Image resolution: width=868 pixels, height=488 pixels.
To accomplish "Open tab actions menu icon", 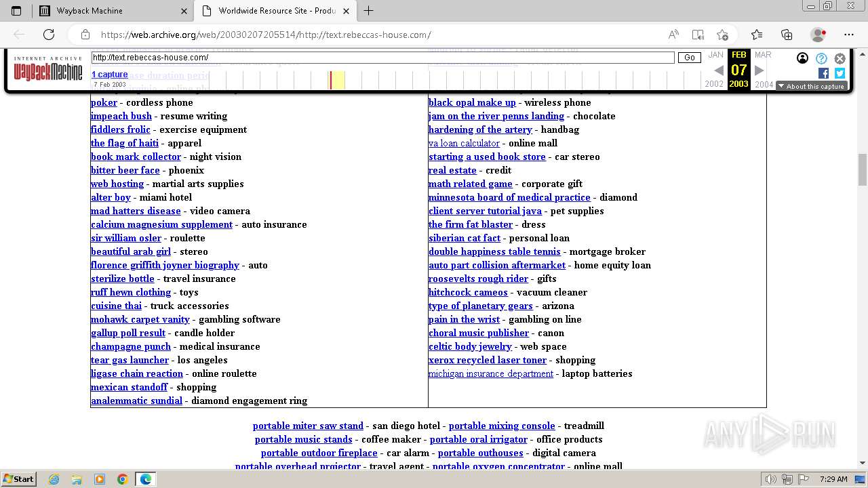I will pos(16,11).
